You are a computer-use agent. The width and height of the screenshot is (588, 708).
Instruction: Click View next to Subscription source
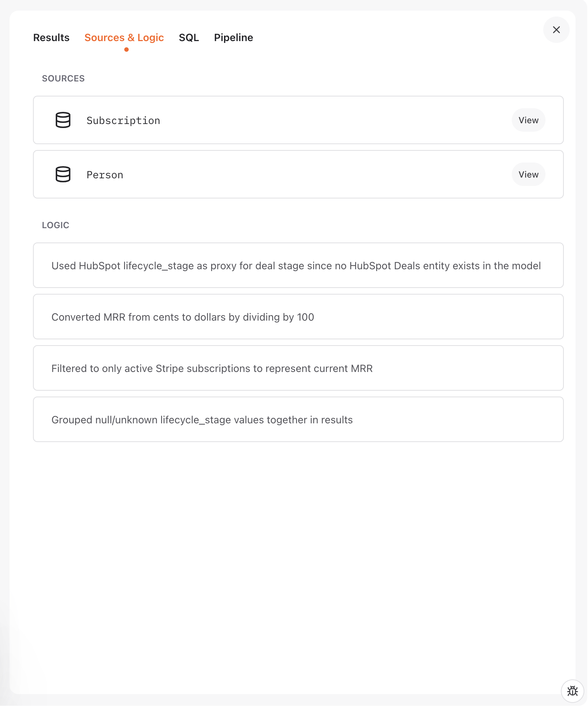528,120
